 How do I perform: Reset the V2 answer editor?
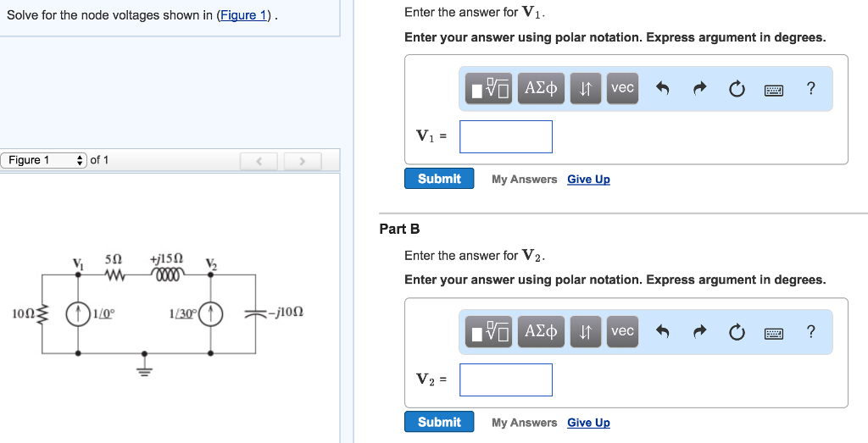(x=737, y=332)
